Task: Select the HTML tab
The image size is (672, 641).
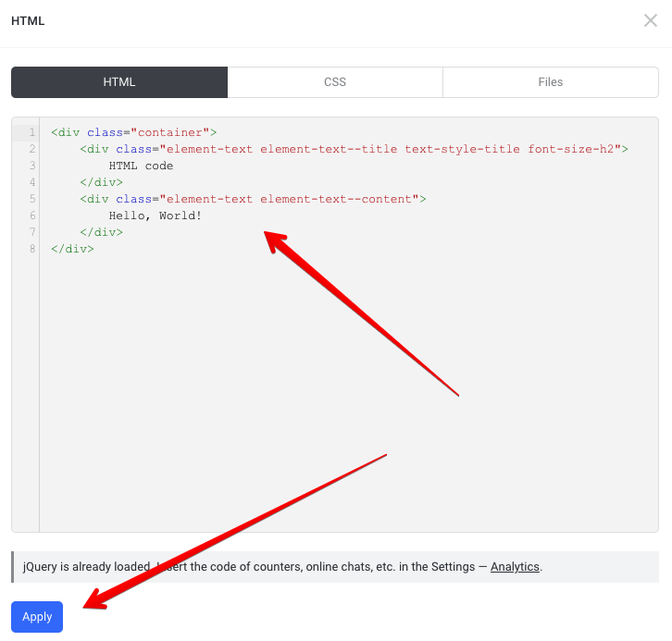Action: 119,82
